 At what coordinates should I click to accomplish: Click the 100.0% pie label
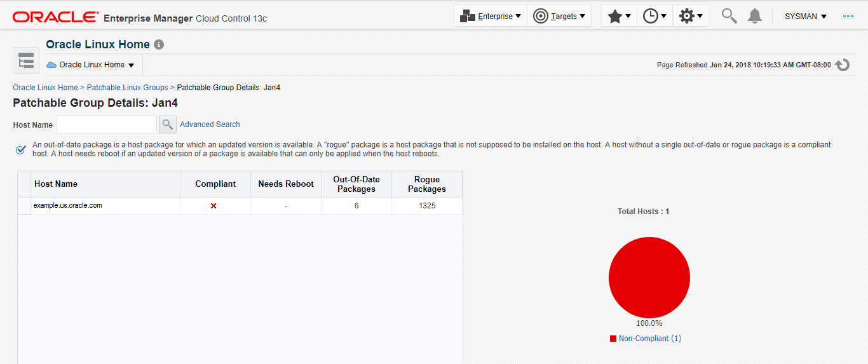pyautogui.click(x=649, y=323)
